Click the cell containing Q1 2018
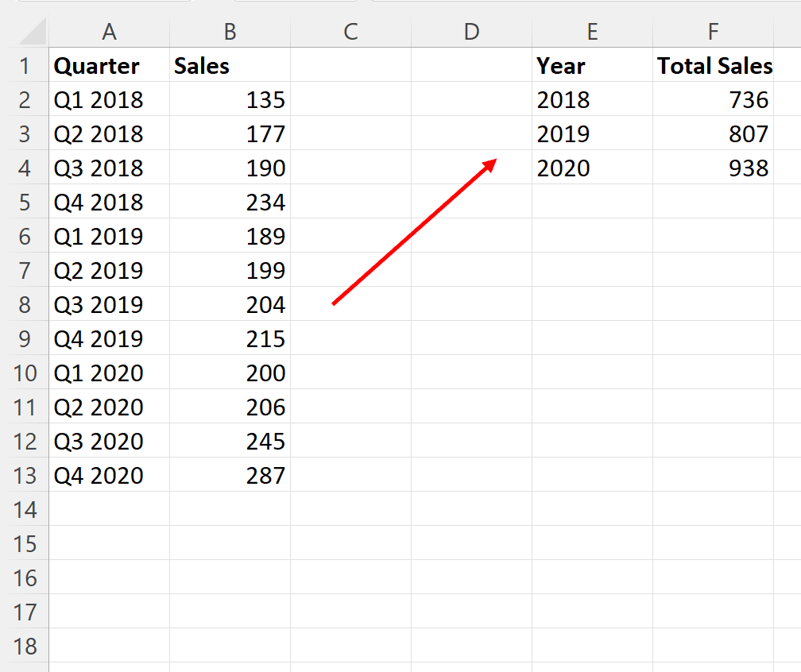Viewport: 801px width, 672px height. [109, 100]
